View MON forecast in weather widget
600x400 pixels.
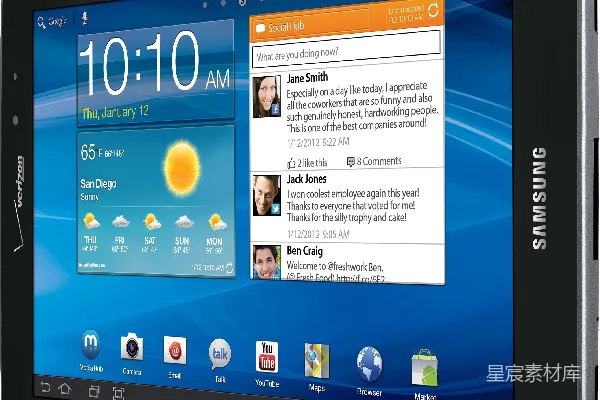point(215,235)
